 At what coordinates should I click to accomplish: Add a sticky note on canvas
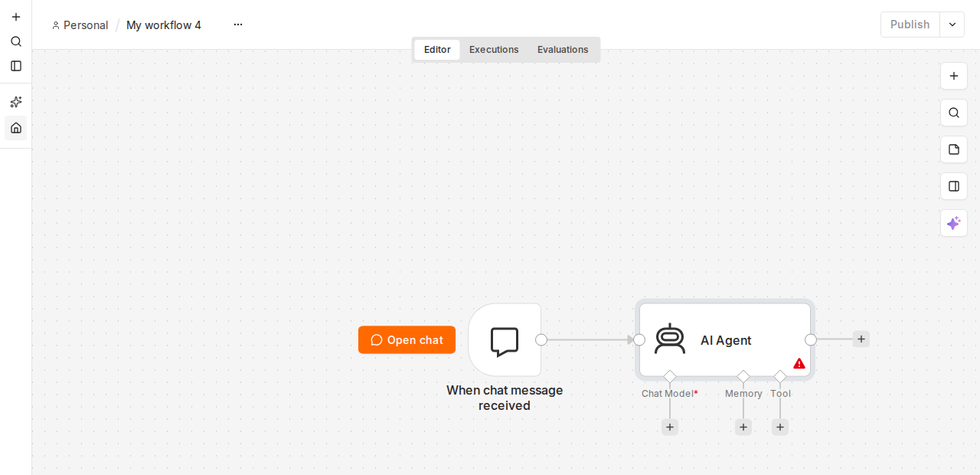[x=954, y=149]
